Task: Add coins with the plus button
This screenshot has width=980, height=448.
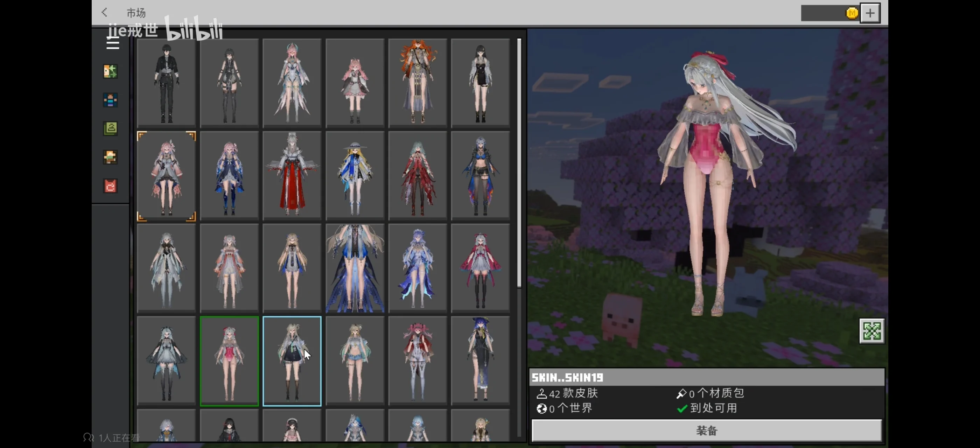Action: click(x=870, y=13)
